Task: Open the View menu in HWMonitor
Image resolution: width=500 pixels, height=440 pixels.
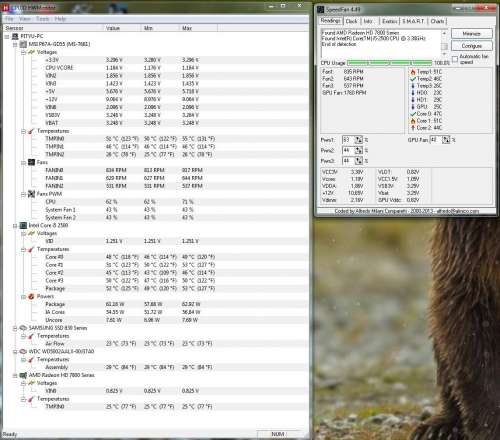Action: point(25,19)
